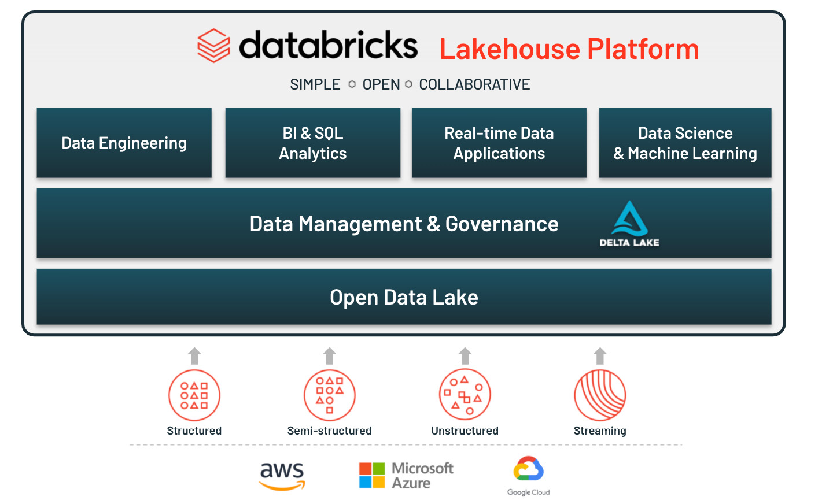Screen dimensions: 822x504
Task: Click the up arrow above Structured
Action: (195, 355)
